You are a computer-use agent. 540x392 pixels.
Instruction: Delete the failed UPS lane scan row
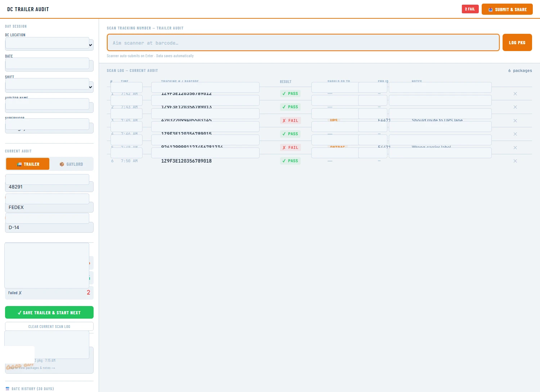pyautogui.click(x=515, y=121)
